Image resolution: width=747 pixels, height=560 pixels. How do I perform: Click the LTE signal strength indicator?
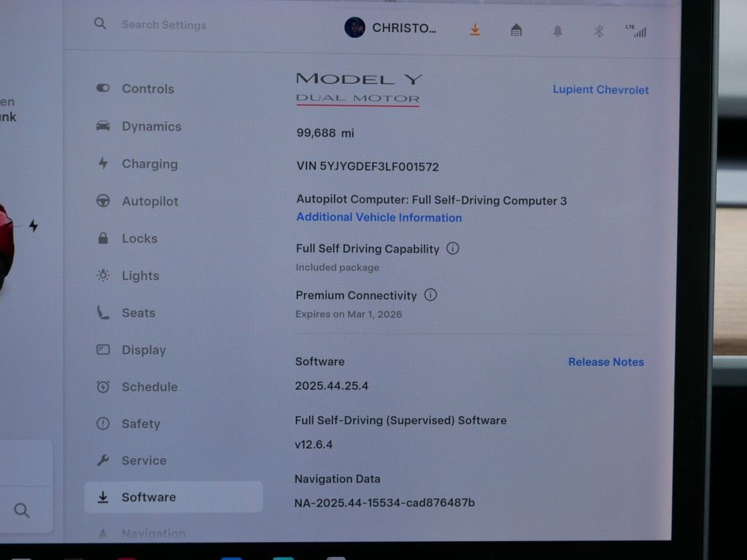tap(638, 30)
